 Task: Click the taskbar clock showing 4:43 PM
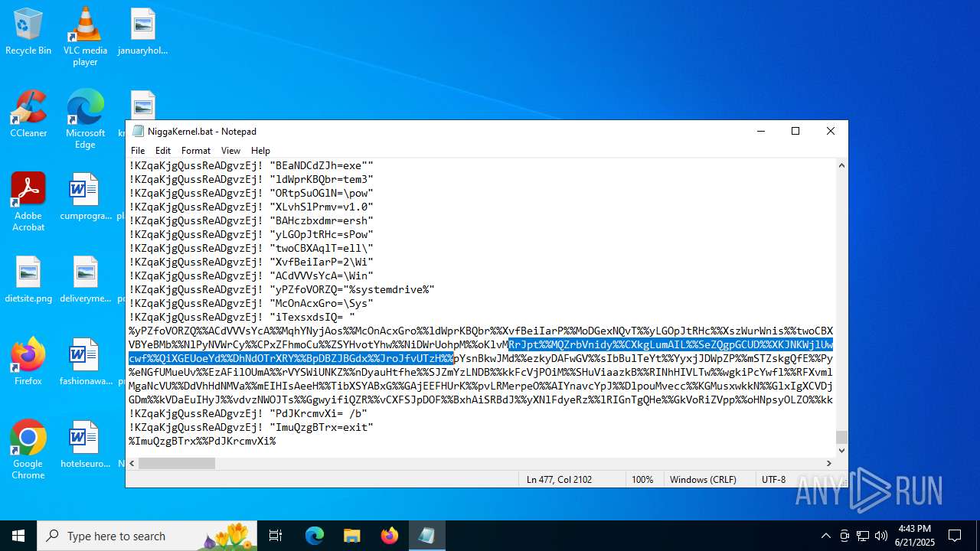click(x=913, y=536)
